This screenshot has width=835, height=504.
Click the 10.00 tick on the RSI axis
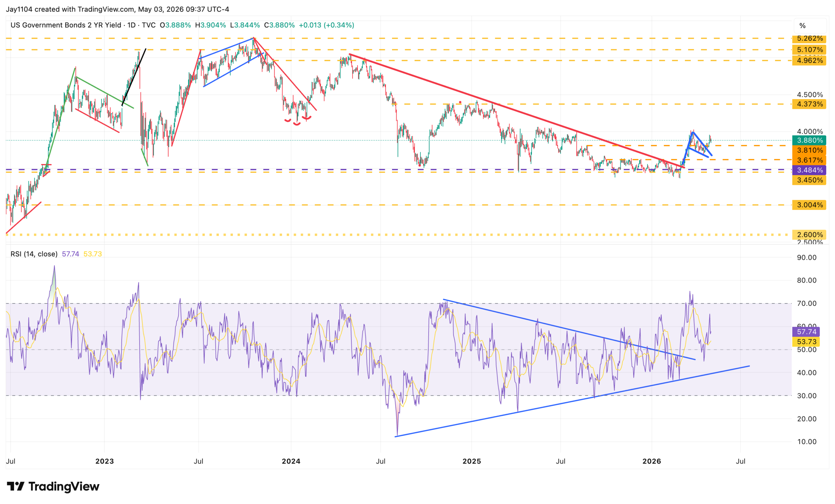pos(807,442)
